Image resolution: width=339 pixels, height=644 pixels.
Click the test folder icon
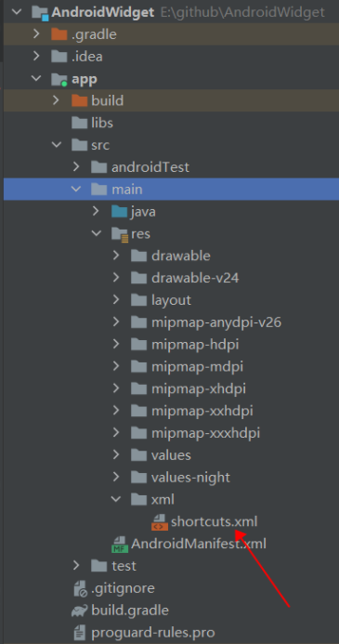99,566
